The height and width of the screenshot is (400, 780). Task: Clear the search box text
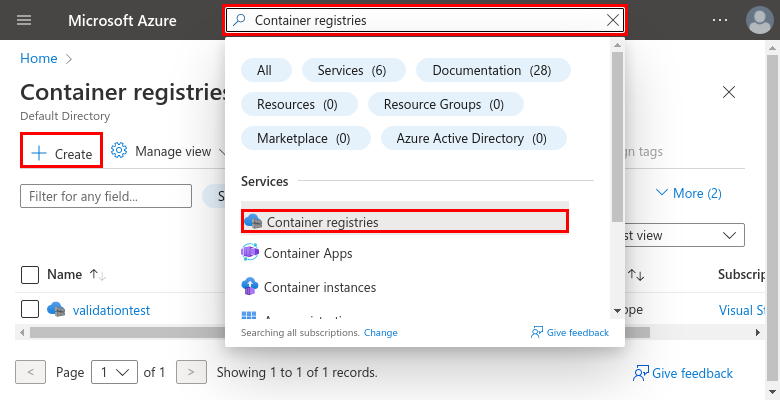pos(613,20)
